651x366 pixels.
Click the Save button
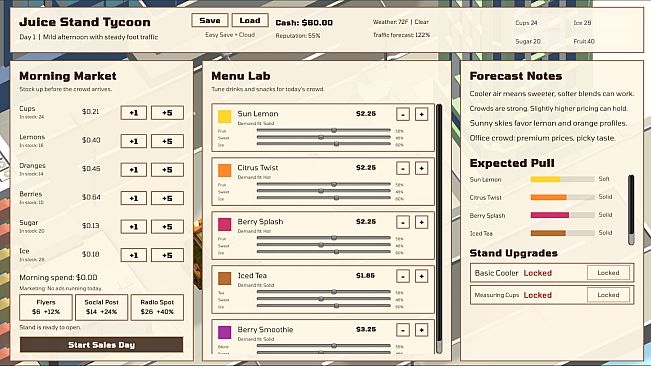click(x=210, y=20)
